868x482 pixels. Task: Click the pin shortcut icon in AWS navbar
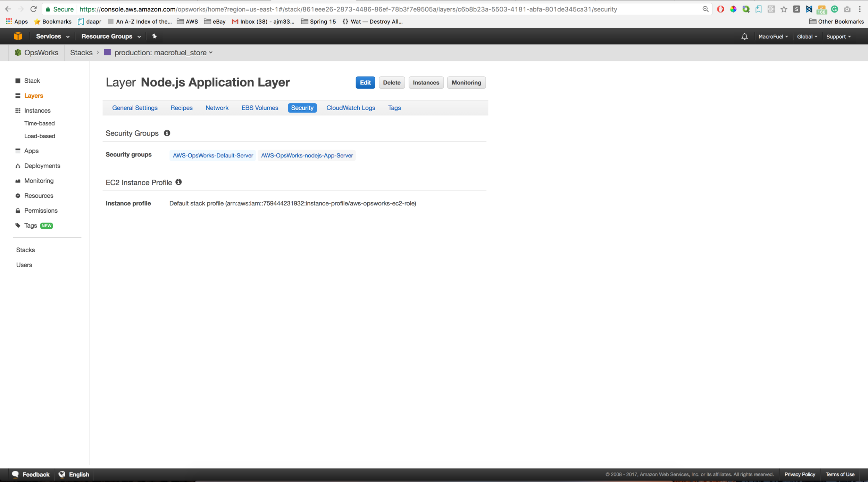click(155, 36)
